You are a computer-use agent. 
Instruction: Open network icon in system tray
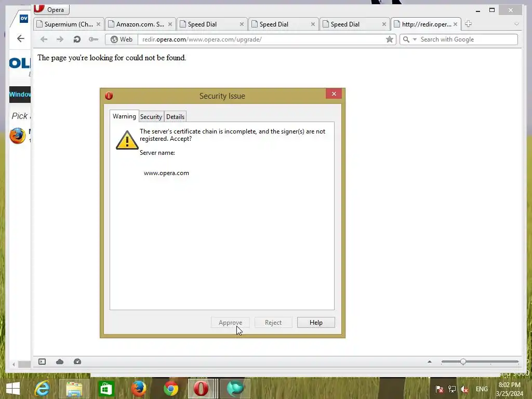tap(452, 389)
